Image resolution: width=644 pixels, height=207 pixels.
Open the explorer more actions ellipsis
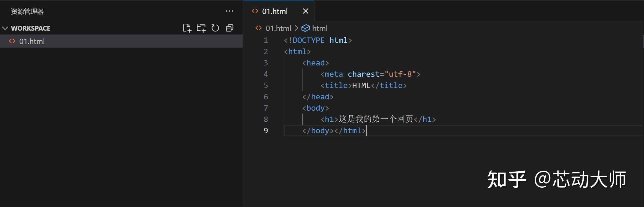click(230, 11)
